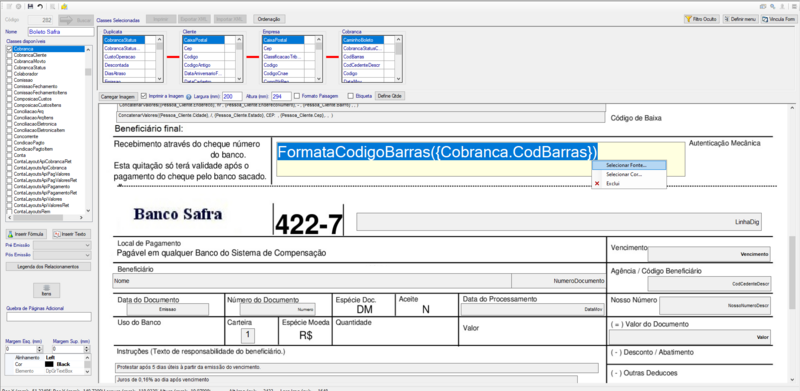Click the Buscar arrow button
800x391 pixels.
point(76,20)
